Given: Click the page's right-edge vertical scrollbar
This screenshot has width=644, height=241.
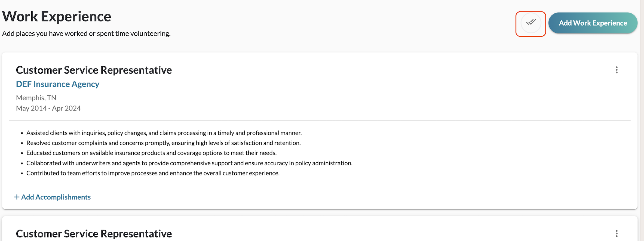Looking at the screenshot, I should 642,120.
